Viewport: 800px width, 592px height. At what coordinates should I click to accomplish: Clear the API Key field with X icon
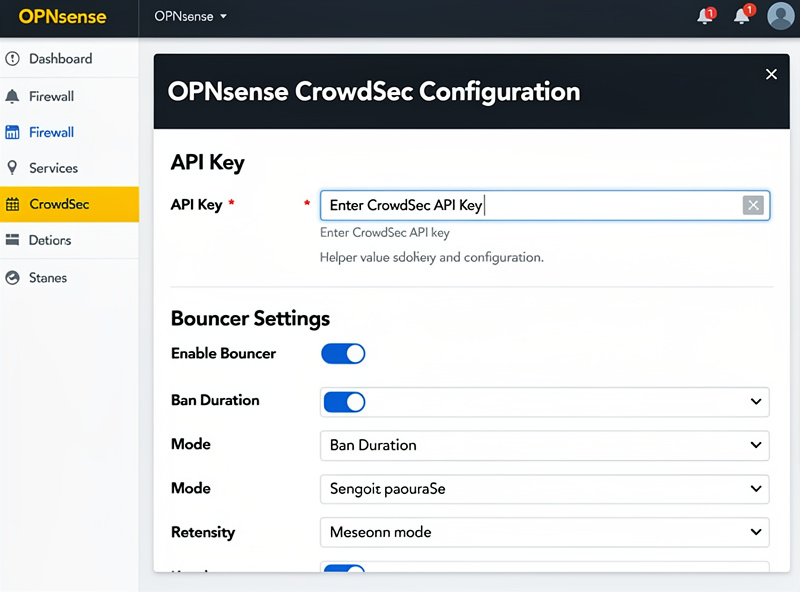point(753,205)
